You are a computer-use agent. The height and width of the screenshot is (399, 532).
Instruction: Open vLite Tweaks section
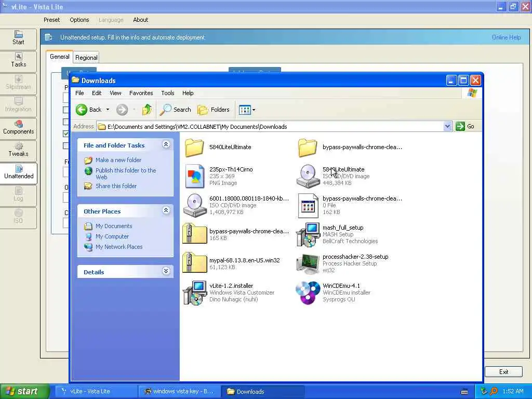click(x=18, y=150)
